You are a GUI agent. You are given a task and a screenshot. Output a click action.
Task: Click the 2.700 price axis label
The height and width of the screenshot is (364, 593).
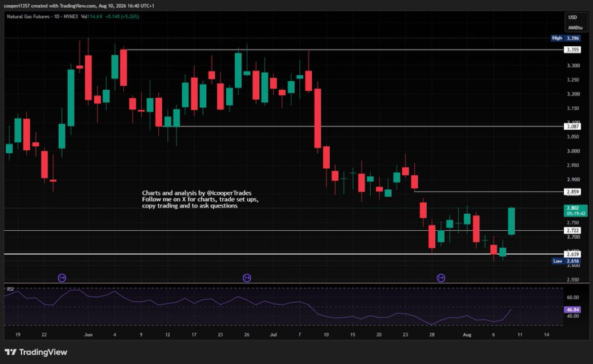573,237
